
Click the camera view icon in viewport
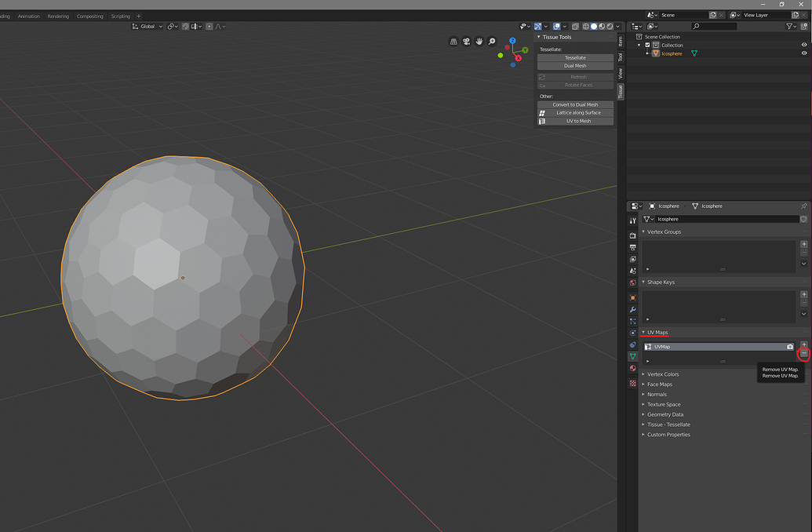(467, 42)
